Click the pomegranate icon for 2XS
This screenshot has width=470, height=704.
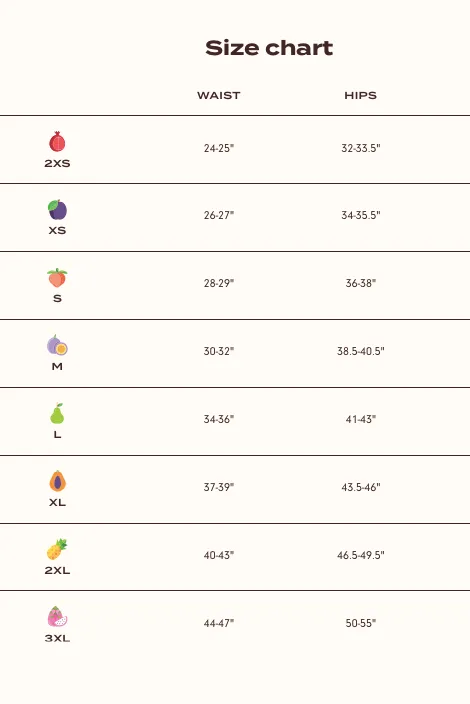coord(57,142)
